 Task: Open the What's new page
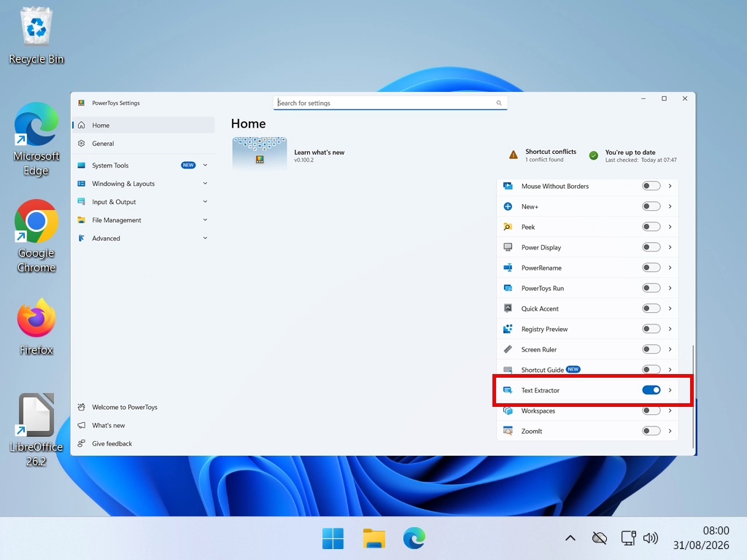[x=144, y=425]
